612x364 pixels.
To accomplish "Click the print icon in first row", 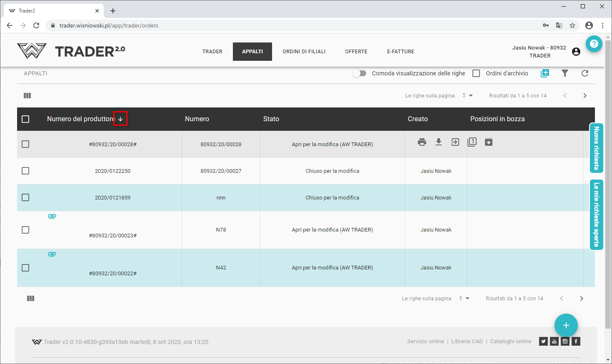I will tap(422, 142).
